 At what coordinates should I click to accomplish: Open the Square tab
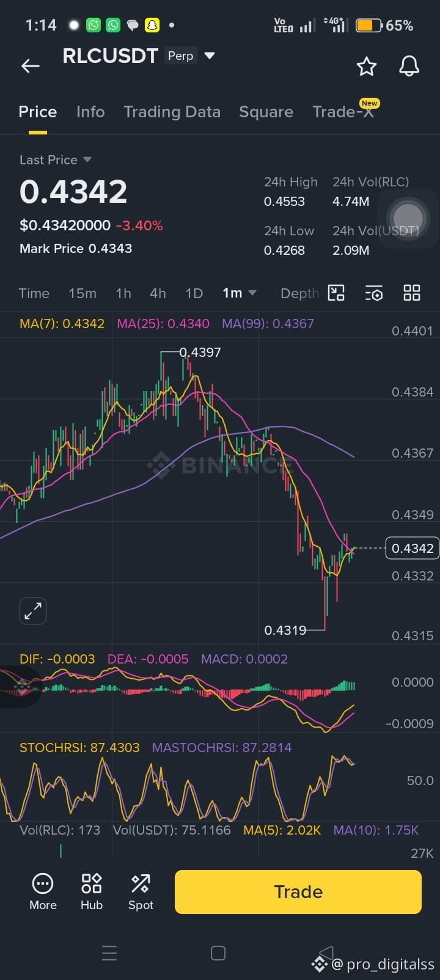pyautogui.click(x=266, y=112)
